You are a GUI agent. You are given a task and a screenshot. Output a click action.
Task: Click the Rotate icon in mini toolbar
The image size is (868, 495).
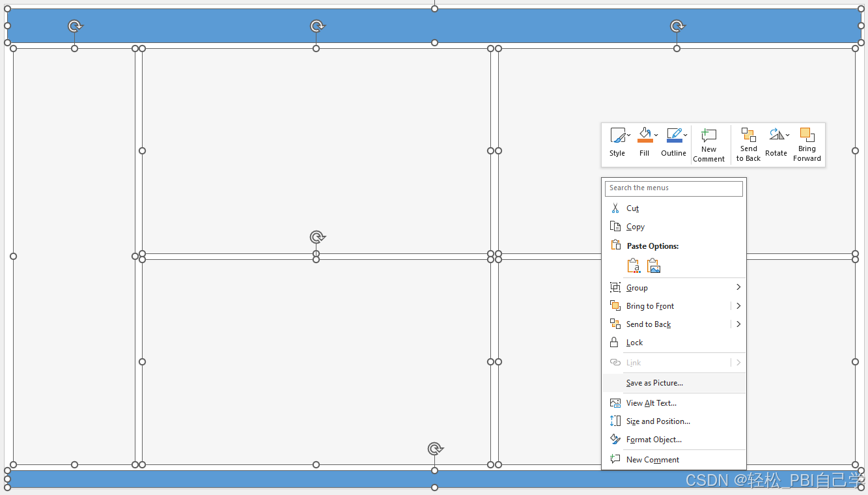(776, 135)
